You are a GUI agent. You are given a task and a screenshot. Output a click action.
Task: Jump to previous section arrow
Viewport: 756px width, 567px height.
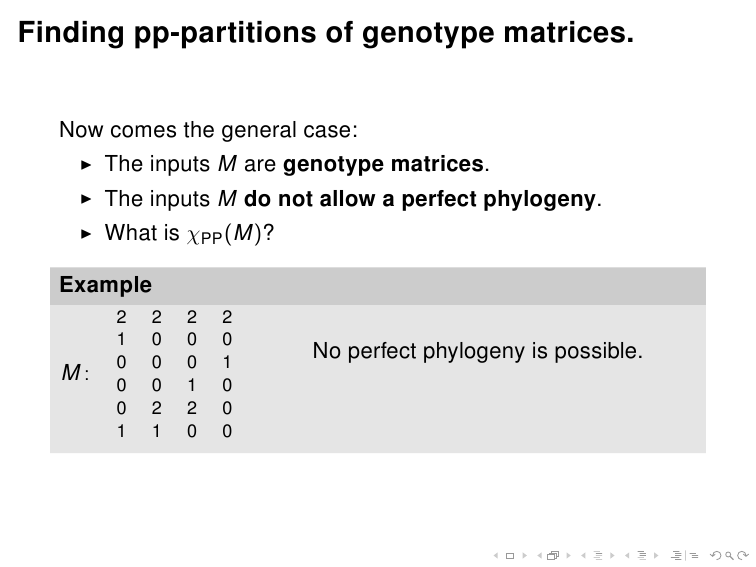coord(627,555)
